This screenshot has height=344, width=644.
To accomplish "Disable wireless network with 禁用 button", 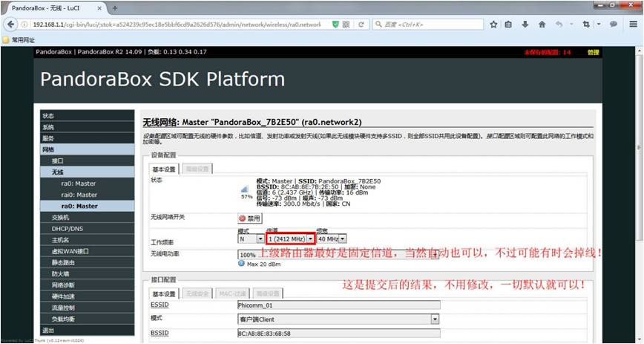I will click(250, 218).
